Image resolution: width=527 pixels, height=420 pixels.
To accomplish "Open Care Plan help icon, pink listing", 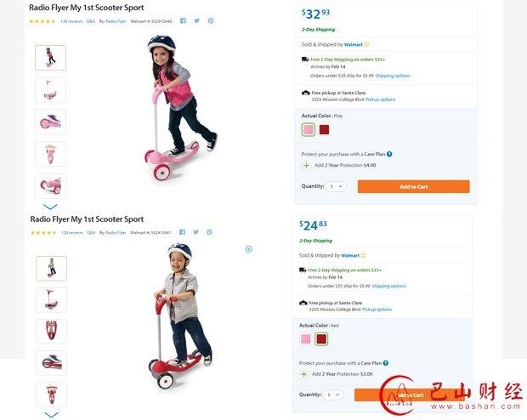I will [x=389, y=154].
